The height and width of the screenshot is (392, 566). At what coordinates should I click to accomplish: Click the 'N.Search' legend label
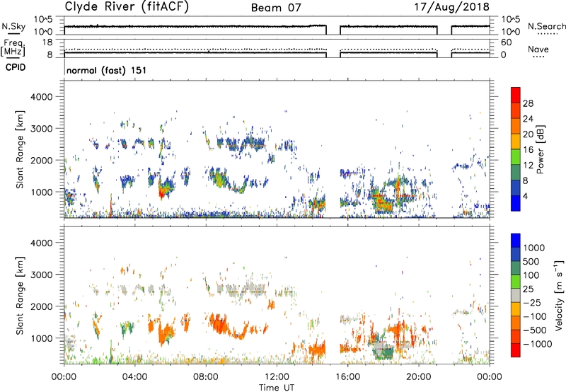[546, 26]
